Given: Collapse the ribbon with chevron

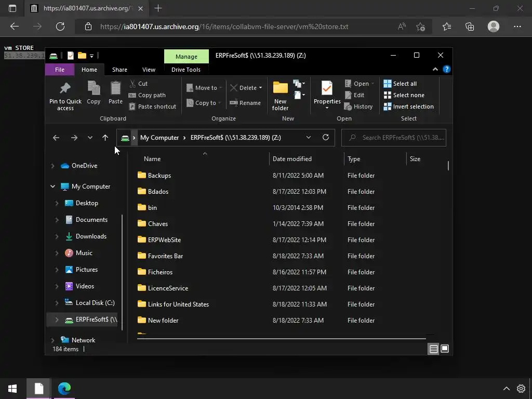Looking at the screenshot, I should pos(435,69).
